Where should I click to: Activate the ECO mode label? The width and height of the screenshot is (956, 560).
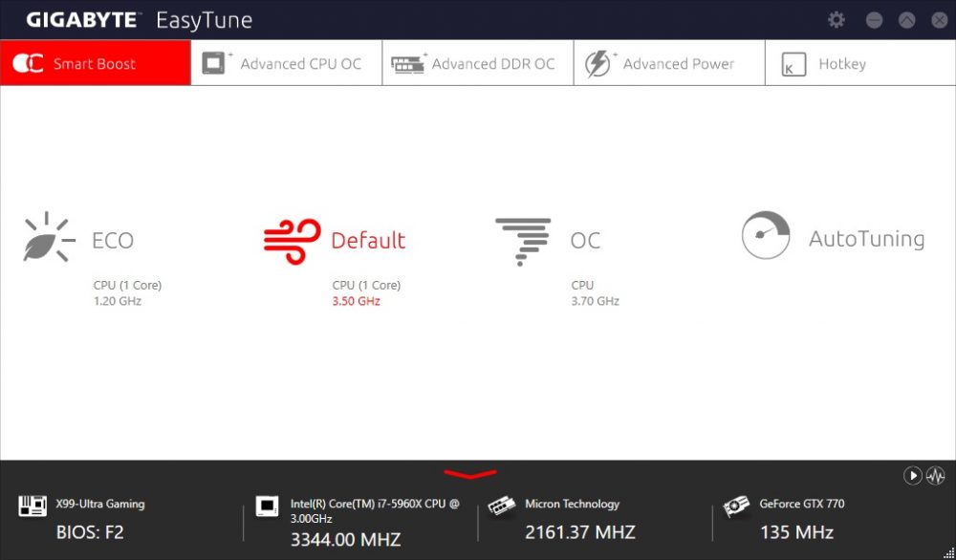[x=113, y=240]
